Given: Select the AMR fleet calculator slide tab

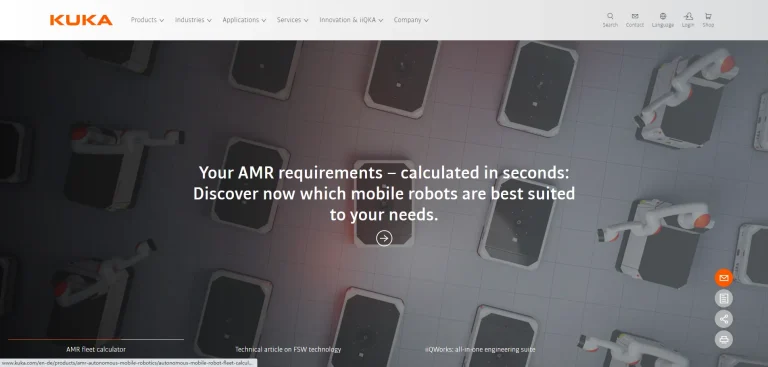Looking at the screenshot, I should click(x=96, y=349).
